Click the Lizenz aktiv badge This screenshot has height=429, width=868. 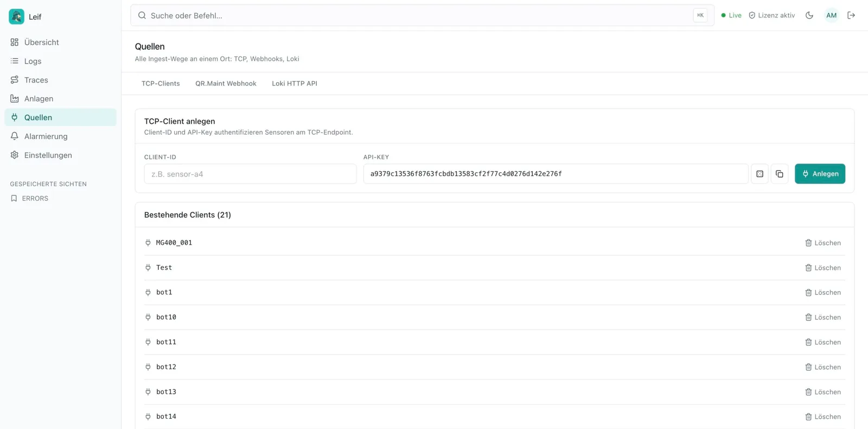(x=771, y=15)
